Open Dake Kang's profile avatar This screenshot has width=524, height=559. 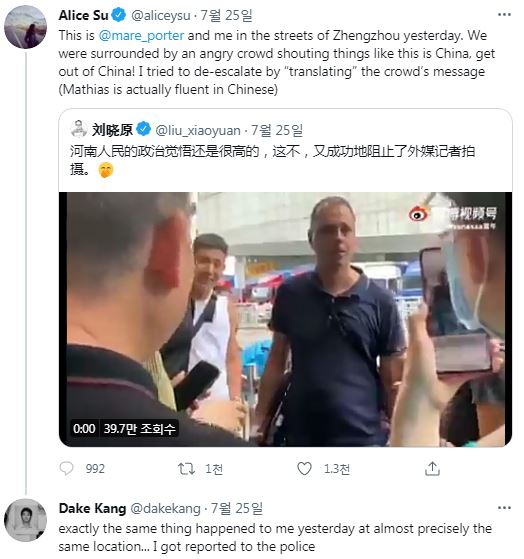point(25,520)
